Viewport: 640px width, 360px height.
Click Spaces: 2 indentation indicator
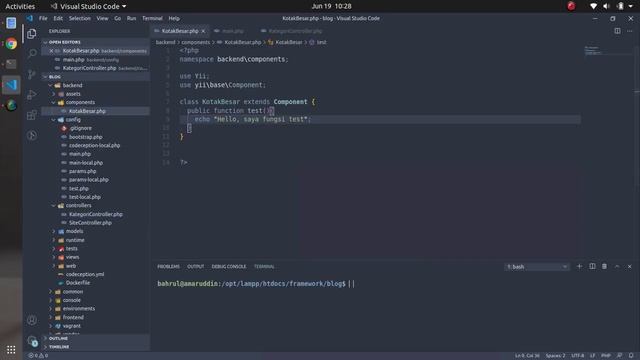(555, 356)
